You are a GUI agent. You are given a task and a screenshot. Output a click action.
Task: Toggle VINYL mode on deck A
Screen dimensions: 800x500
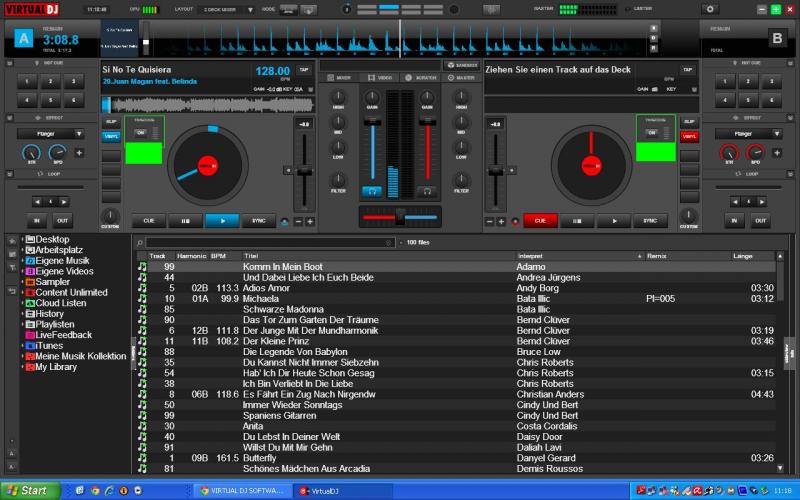[111, 136]
